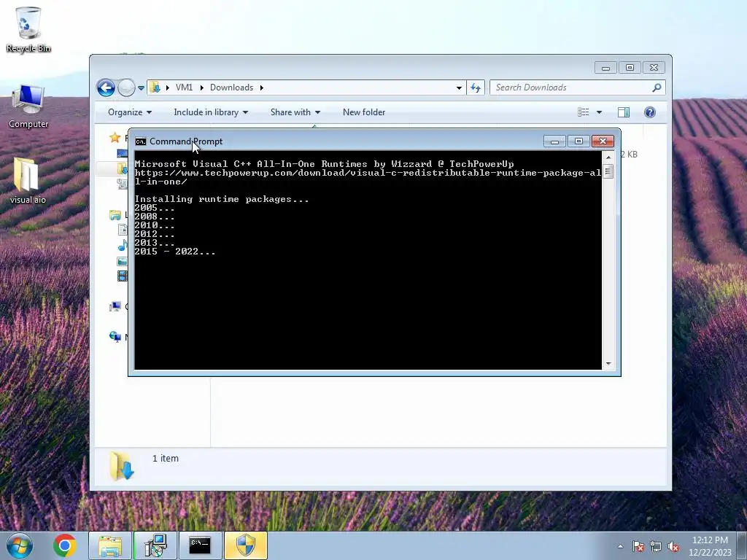Screen dimensions: 747x560
Task: Go back in the Downloads Explorer window
Action: (106, 87)
